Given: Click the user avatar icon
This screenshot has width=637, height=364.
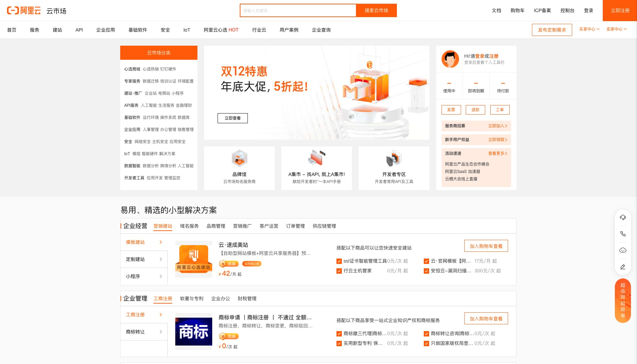Looking at the screenshot, I should 450,59.
